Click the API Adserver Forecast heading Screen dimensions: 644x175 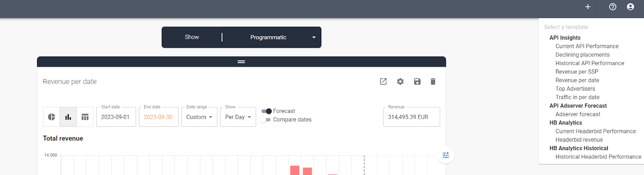click(578, 106)
